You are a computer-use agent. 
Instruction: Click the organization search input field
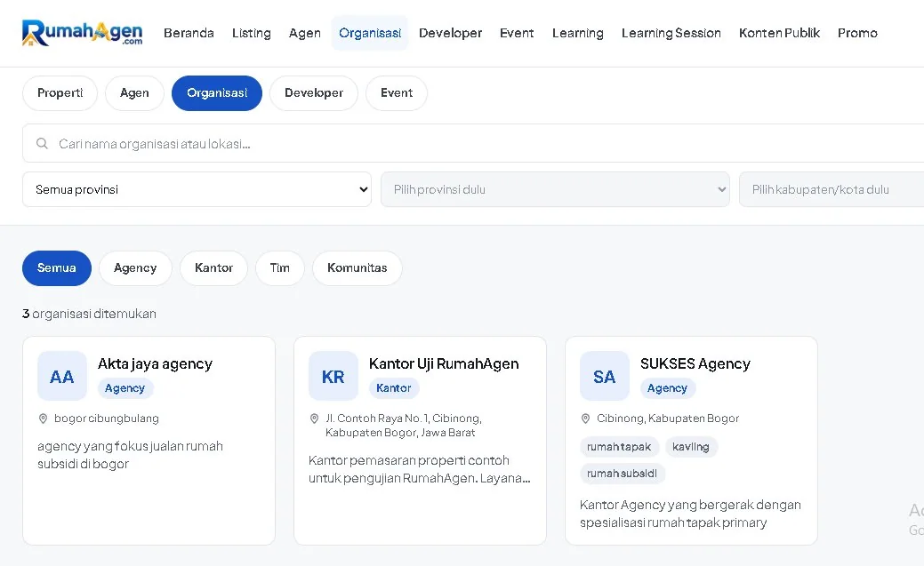(473, 143)
